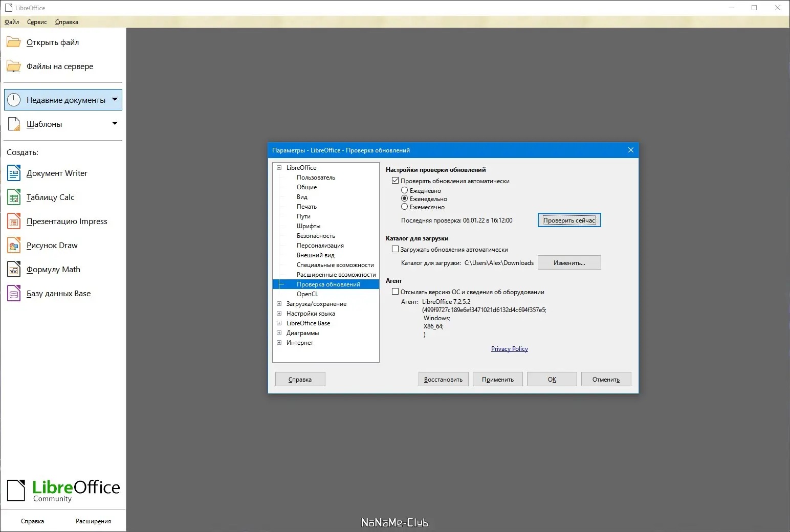Select OpenCL in options tree
The height and width of the screenshot is (532, 790).
tap(307, 294)
